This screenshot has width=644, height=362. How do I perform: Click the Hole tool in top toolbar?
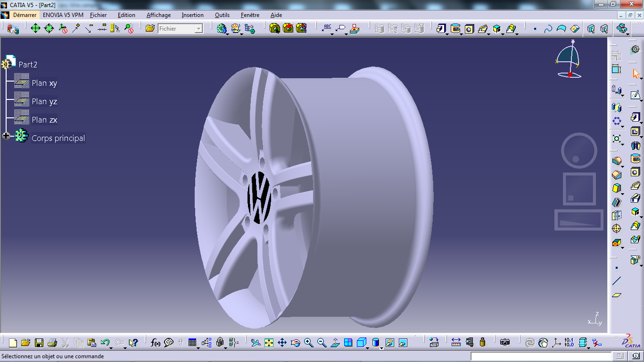tap(469, 29)
